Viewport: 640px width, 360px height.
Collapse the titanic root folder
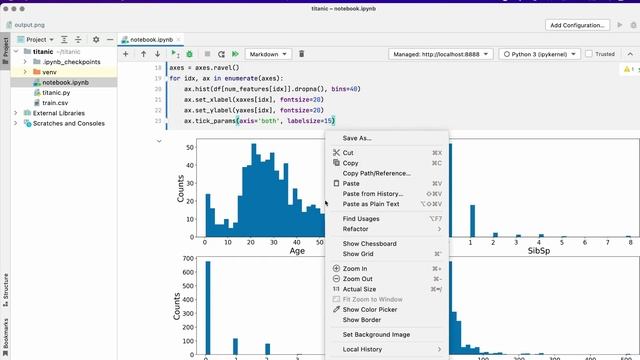point(16,51)
